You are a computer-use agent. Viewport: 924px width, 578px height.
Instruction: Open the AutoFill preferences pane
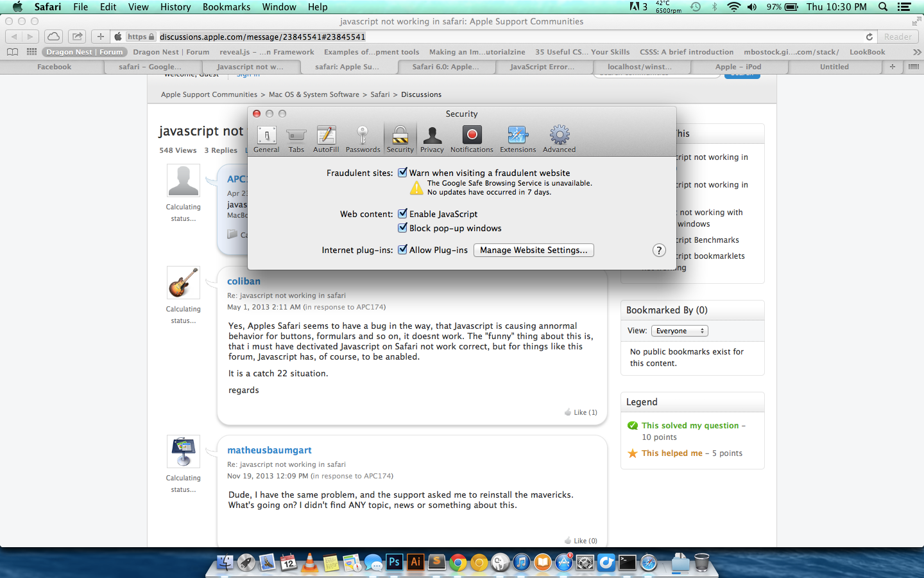pyautogui.click(x=326, y=139)
